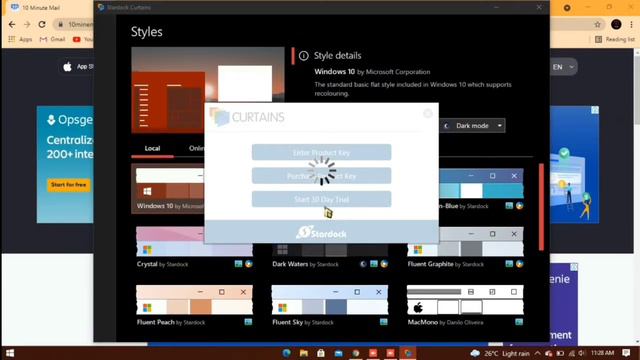Screen dimensions: 640x360
Task: Click the light mode icon on Fluent Sky
Action: [384, 322]
